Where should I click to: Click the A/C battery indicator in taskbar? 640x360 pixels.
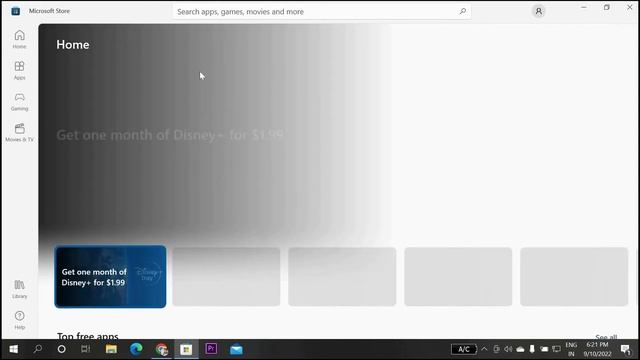click(x=464, y=349)
